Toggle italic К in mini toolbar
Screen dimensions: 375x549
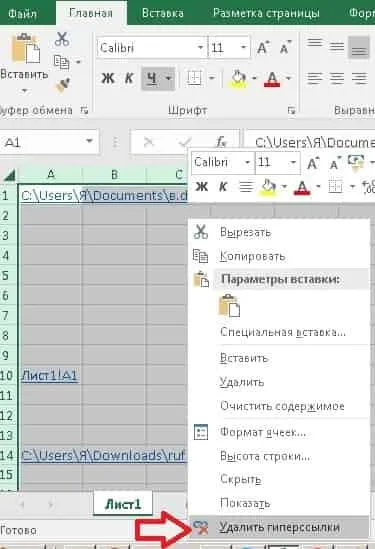(x=223, y=187)
